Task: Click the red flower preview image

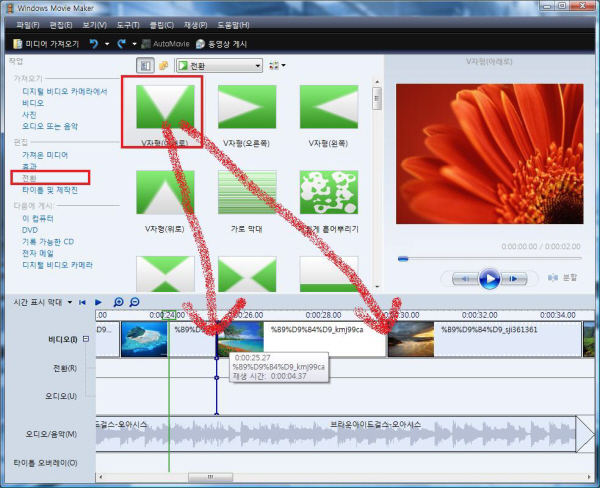Action: point(489,154)
